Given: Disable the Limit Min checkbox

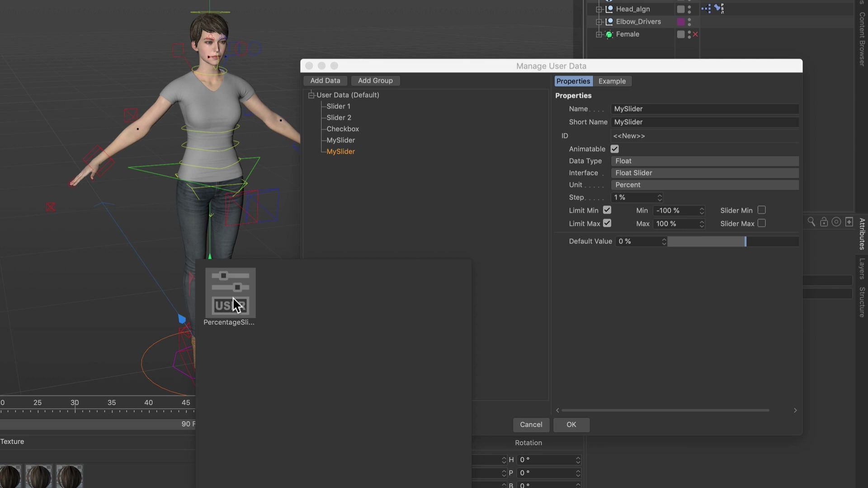Looking at the screenshot, I should pos(607,210).
